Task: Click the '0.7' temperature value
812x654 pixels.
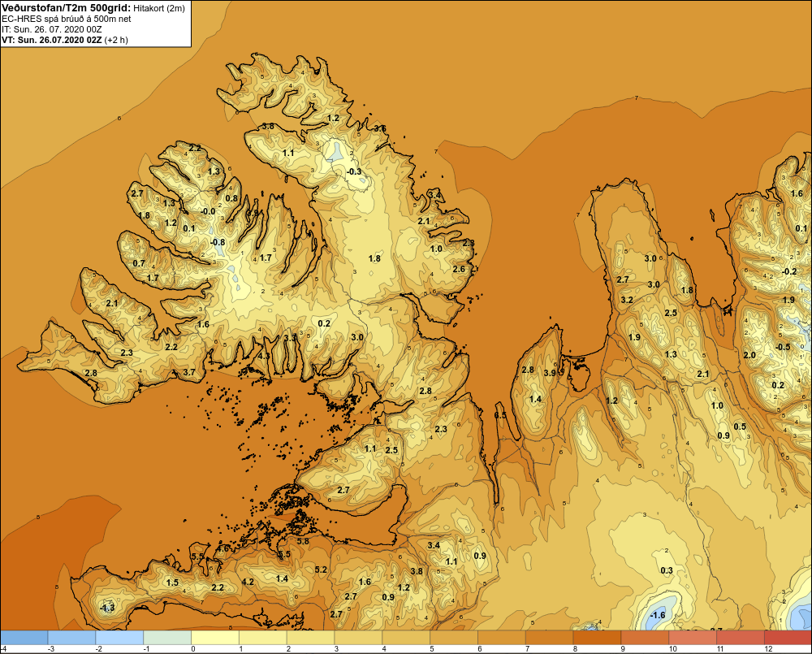Action: pyautogui.click(x=139, y=263)
